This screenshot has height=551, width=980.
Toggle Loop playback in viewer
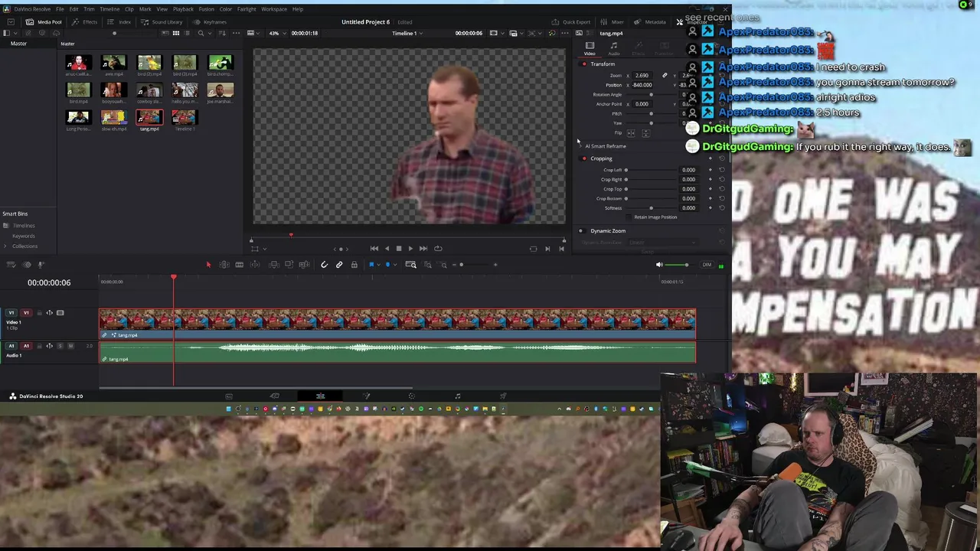pos(438,249)
